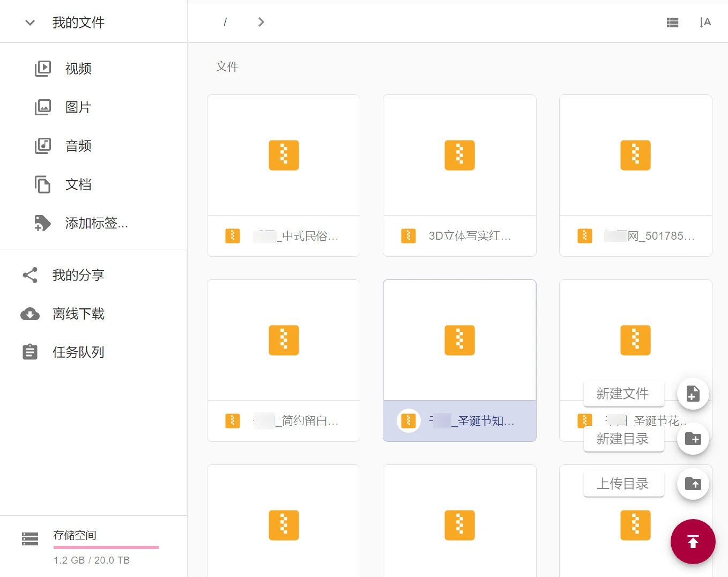Click the new folder plus icon button
728x577 pixels.
[x=693, y=439]
